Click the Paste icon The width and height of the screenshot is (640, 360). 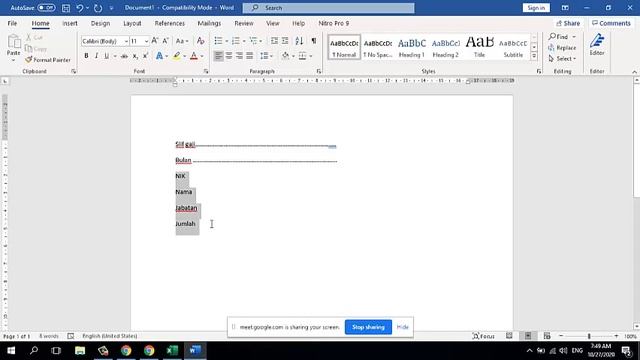[13, 42]
